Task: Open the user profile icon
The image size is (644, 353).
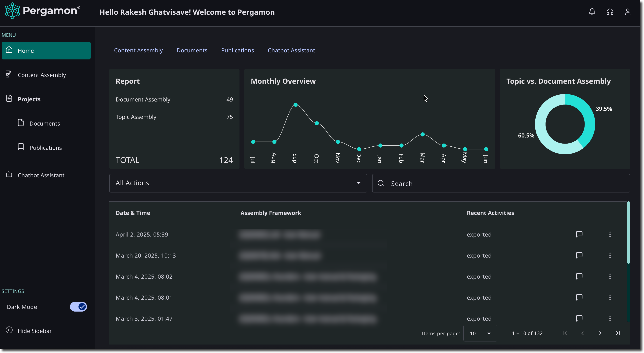Action: click(627, 12)
